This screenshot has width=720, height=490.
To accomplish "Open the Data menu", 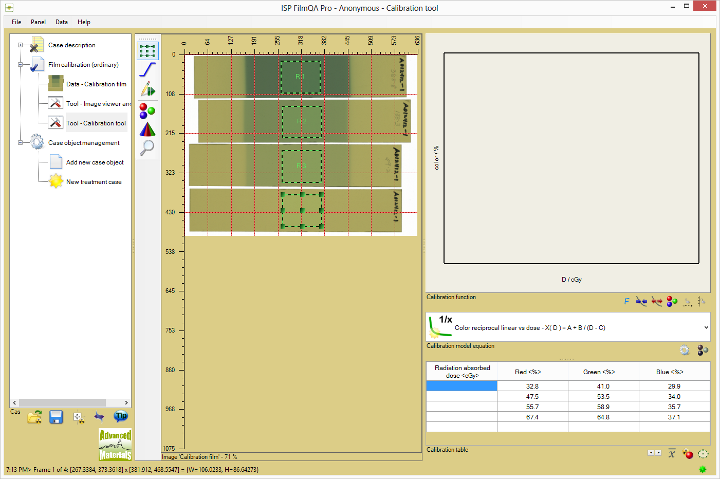I will point(62,22).
